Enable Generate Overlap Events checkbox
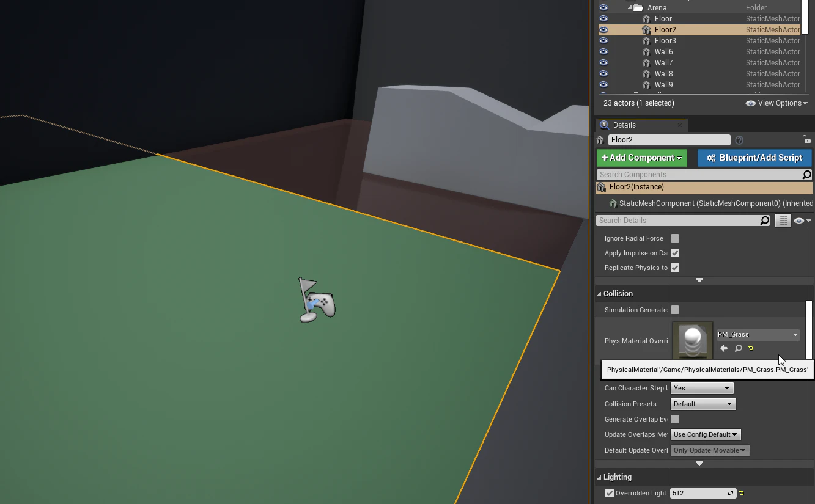 point(675,419)
